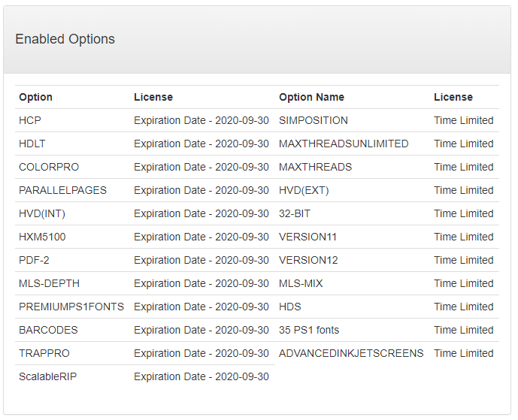This screenshot has height=420, width=518.
Task: Select the HVD(EXT) option
Action: tap(304, 190)
